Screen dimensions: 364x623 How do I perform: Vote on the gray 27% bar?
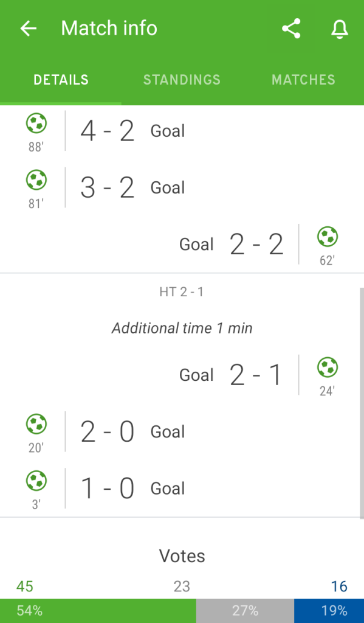pos(245,611)
